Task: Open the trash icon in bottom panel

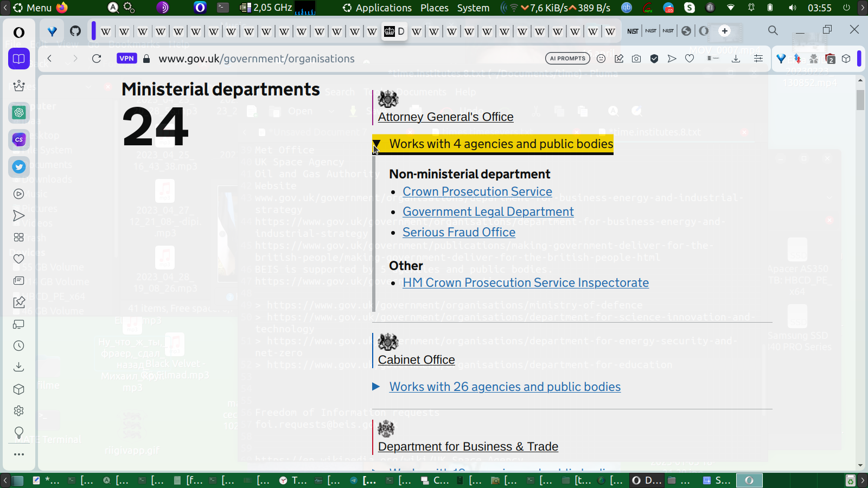Action: click(x=851, y=480)
